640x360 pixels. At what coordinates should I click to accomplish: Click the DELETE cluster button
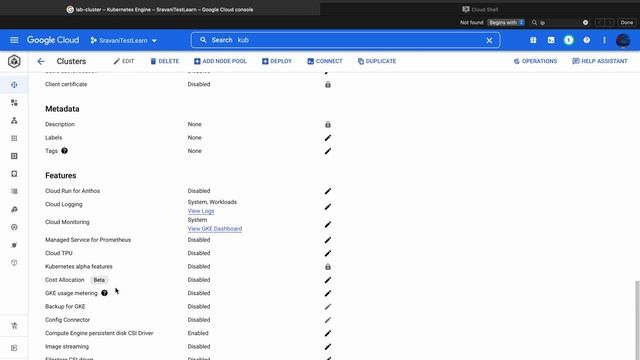pyautogui.click(x=165, y=61)
